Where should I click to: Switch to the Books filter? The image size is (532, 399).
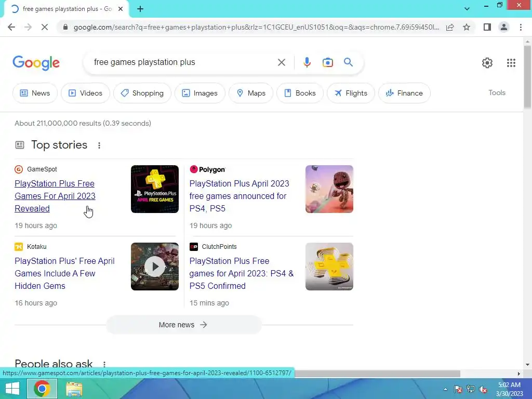click(x=300, y=93)
